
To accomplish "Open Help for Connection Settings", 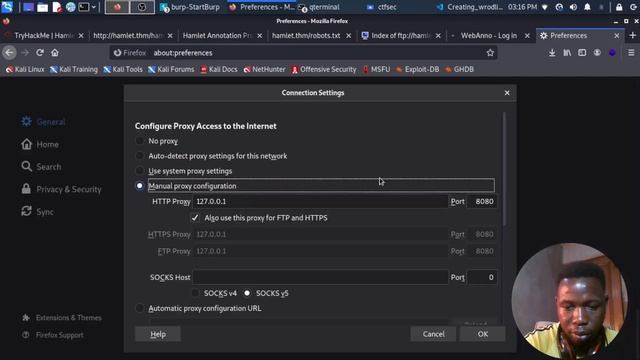I will pos(158,334).
